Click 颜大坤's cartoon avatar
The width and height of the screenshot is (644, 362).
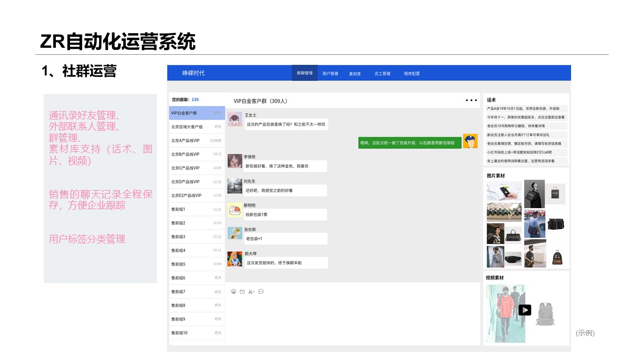234,259
